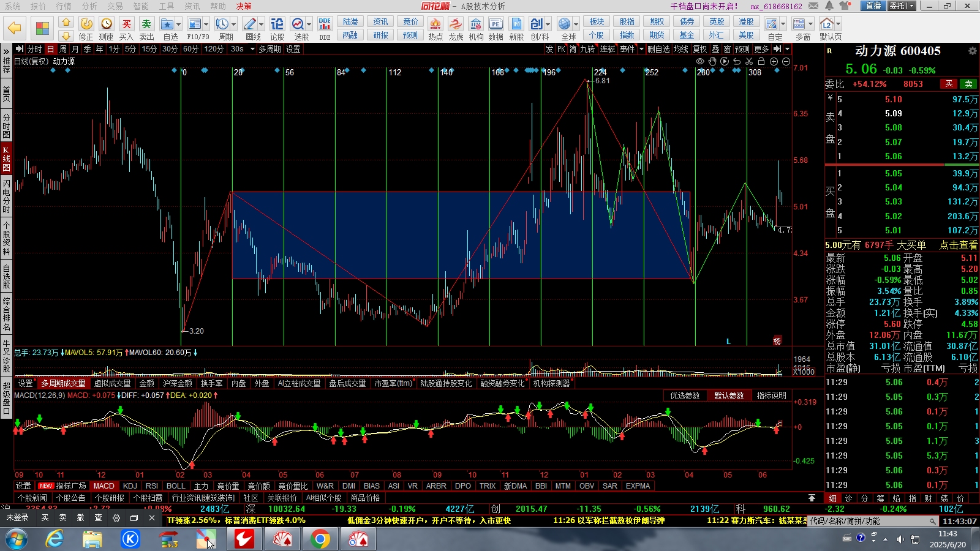
Task: Open the 测速 speed test clock icon
Action: click(x=107, y=24)
